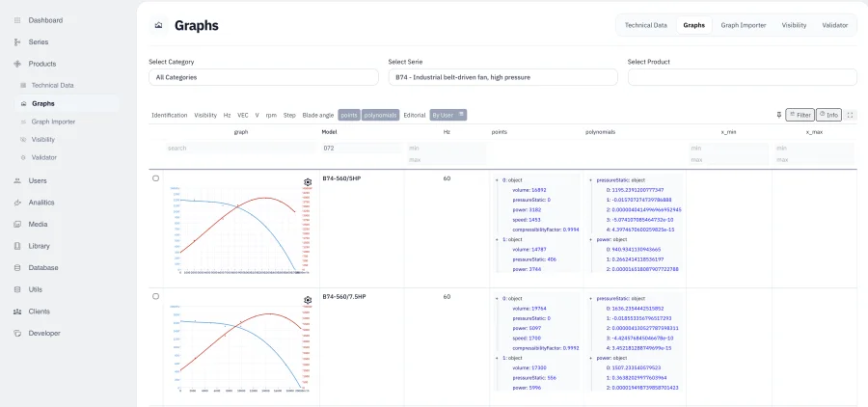Toggle the Hz column group

[x=227, y=115]
